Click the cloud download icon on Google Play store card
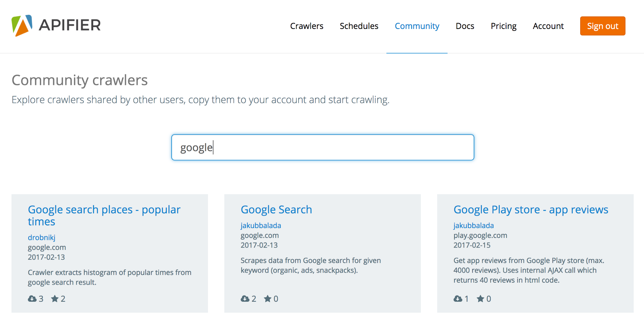The width and height of the screenshot is (644, 323). point(458,299)
